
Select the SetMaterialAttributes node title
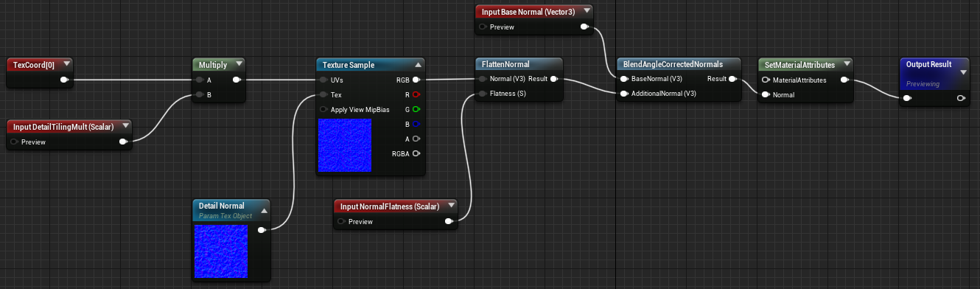799,65
